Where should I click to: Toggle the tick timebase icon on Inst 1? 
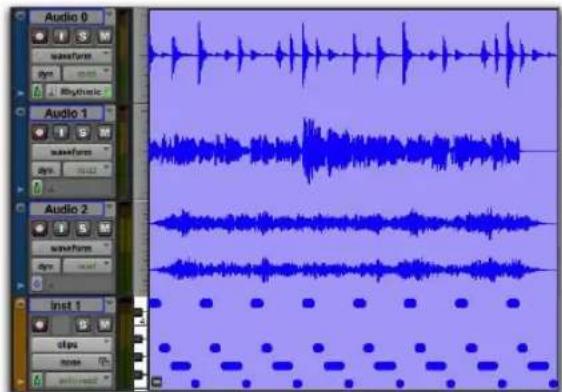37,381
